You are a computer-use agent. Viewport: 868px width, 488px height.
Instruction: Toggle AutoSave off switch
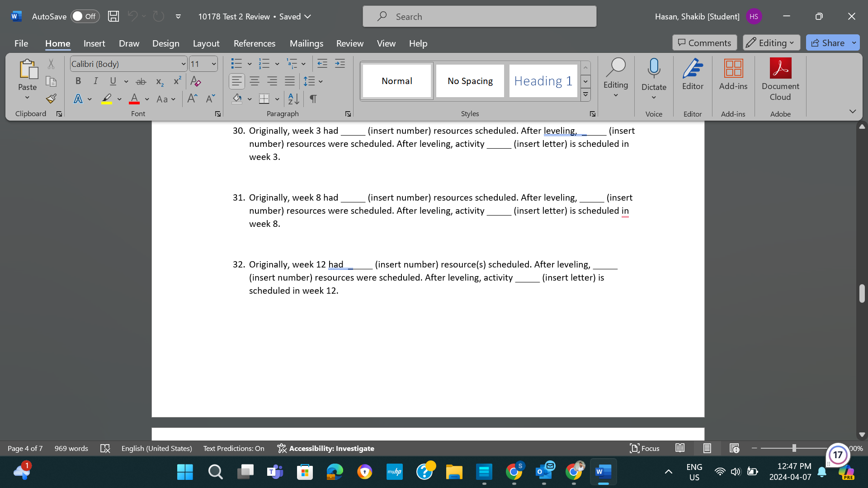85,16
